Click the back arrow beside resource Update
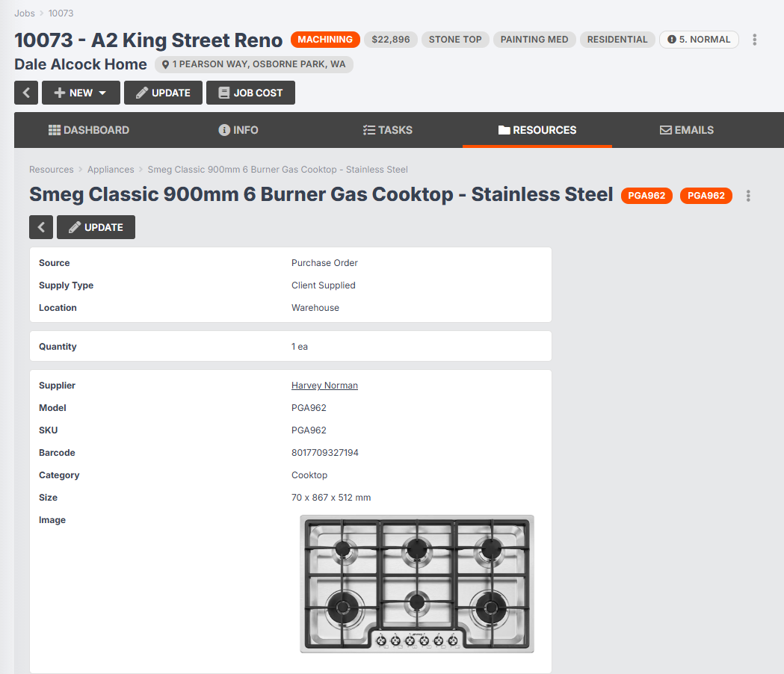Image resolution: width=784 pixels, height=674 pixels. 41,227
